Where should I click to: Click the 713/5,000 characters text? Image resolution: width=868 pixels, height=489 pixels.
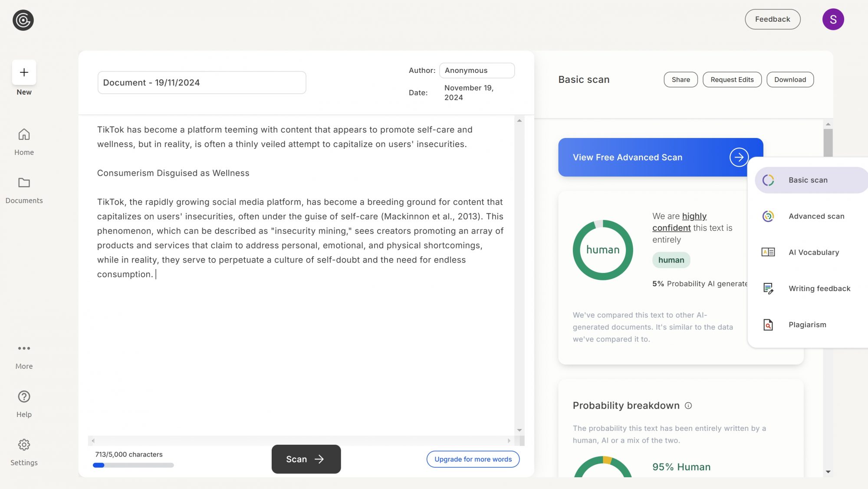(x=129, y=454)
